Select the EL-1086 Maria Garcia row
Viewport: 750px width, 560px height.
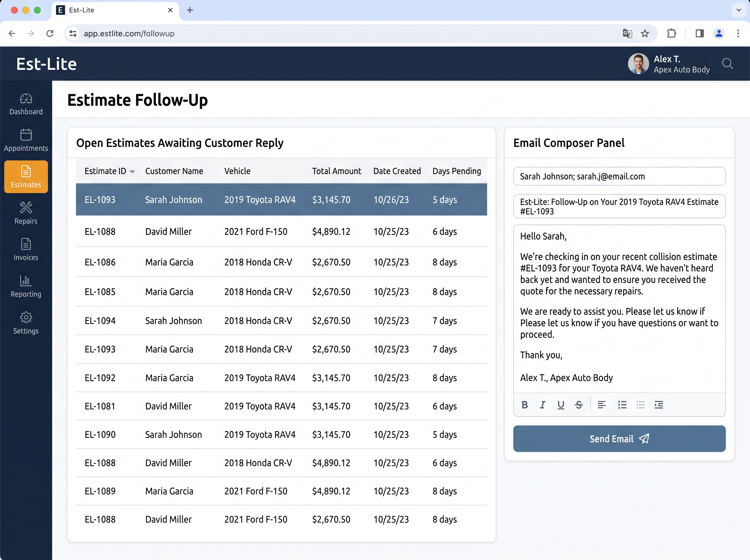[x=281, y=262]
